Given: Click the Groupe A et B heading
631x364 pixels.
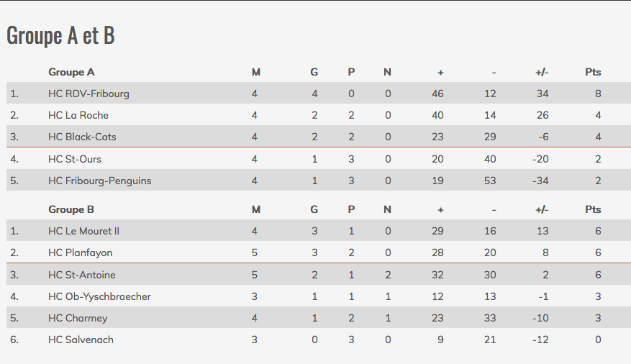Looking at the screenshot, I should [x=60, y=35].
